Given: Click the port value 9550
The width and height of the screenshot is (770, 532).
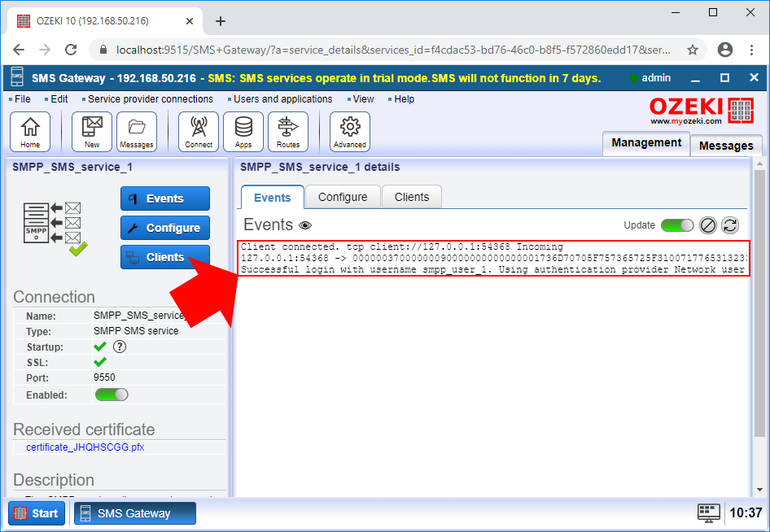Looking at the screenshot, I should click(105, 377).
